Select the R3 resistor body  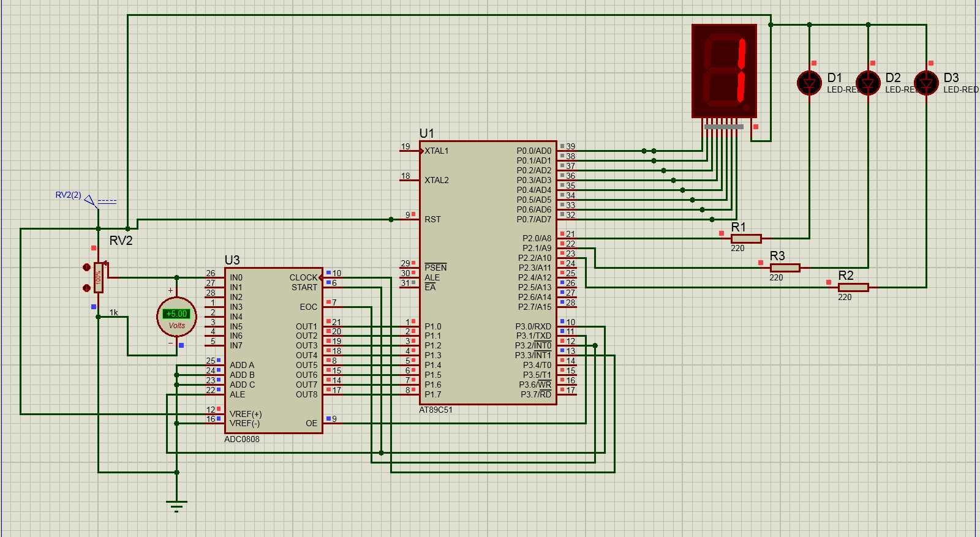785,268
